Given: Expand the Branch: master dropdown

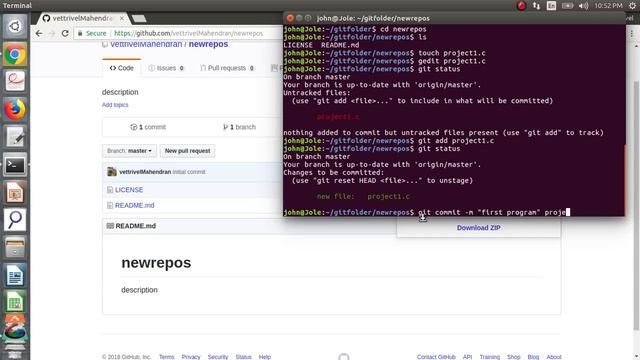Looking at the screenshot, I should 129,151.
